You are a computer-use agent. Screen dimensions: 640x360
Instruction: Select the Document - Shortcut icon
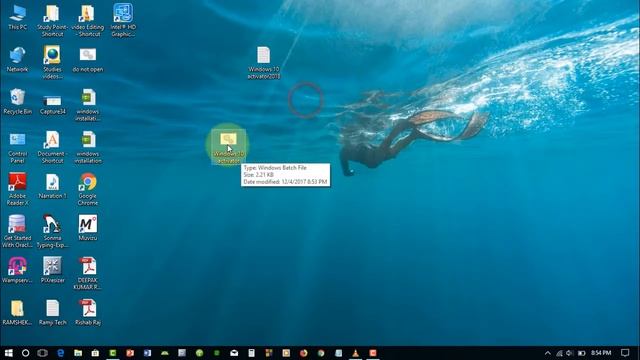point(52,147)
